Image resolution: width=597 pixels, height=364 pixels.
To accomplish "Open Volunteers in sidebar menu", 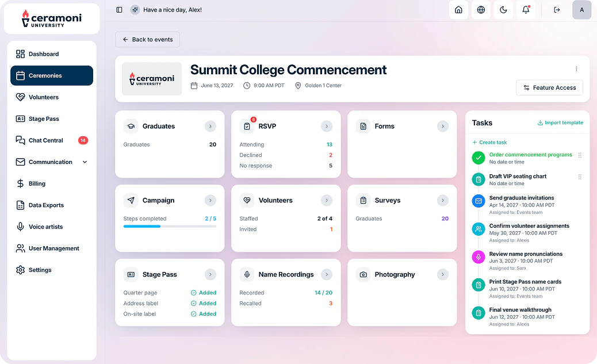I will (52, 97).
